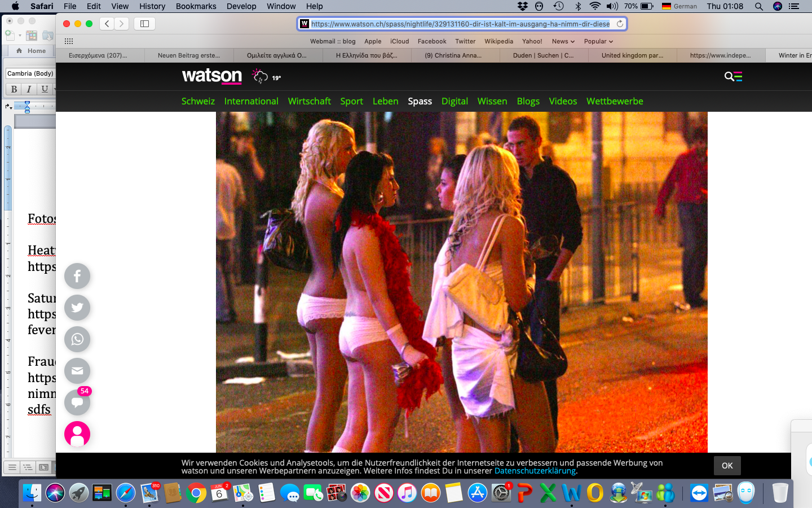Show Safari's sidebar
Viewport: 812px width, 508px height.
pyautogui.click(x=144, y=24)
